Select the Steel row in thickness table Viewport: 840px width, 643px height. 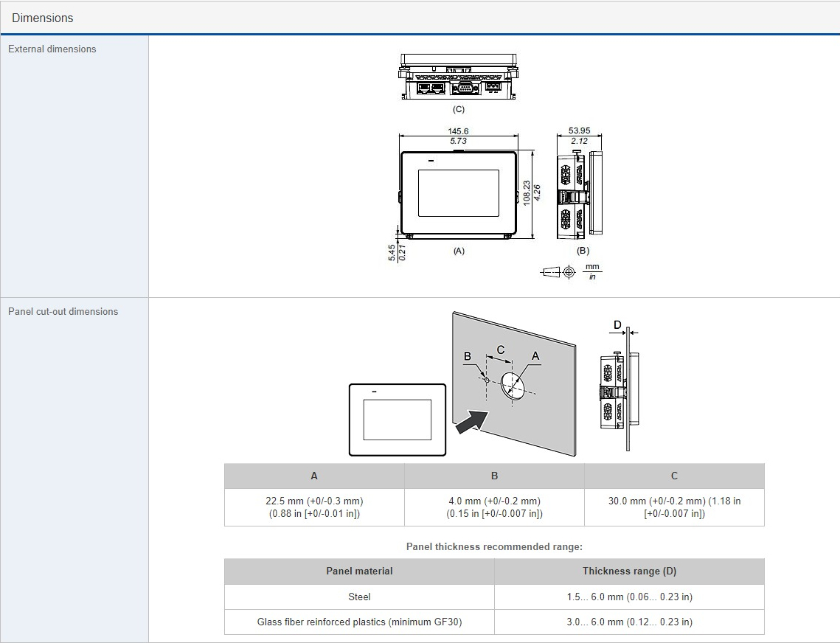(359, 597)
